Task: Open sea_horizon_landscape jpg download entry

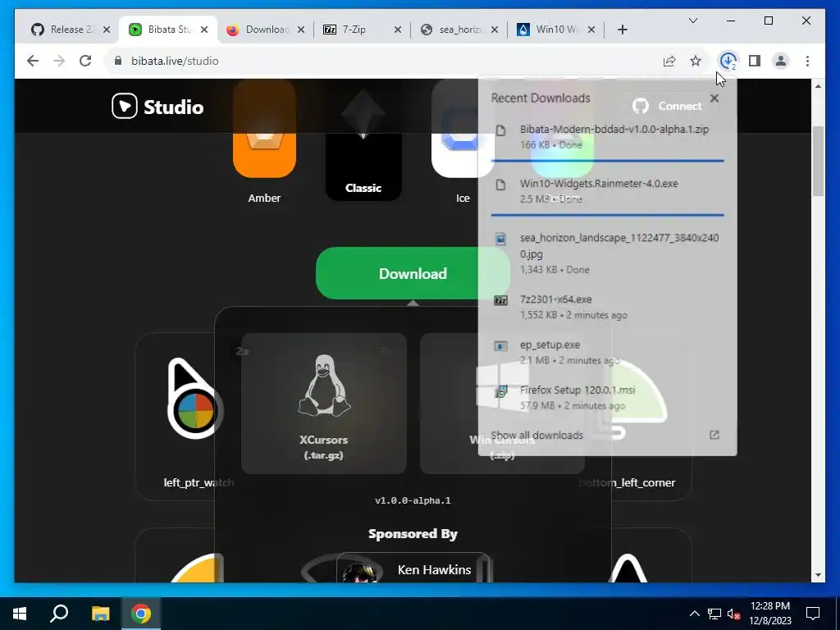Action: tap(608, 253)
